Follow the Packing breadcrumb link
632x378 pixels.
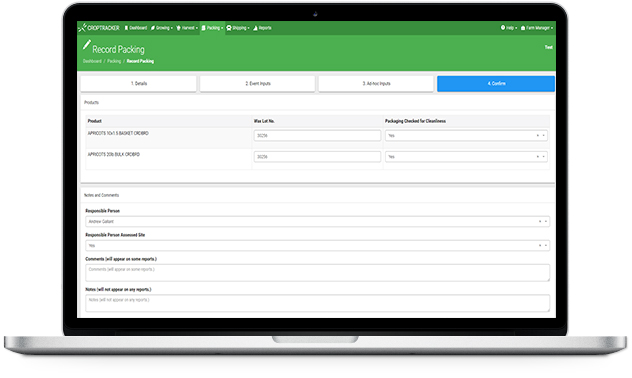click(x=114, y=61)
